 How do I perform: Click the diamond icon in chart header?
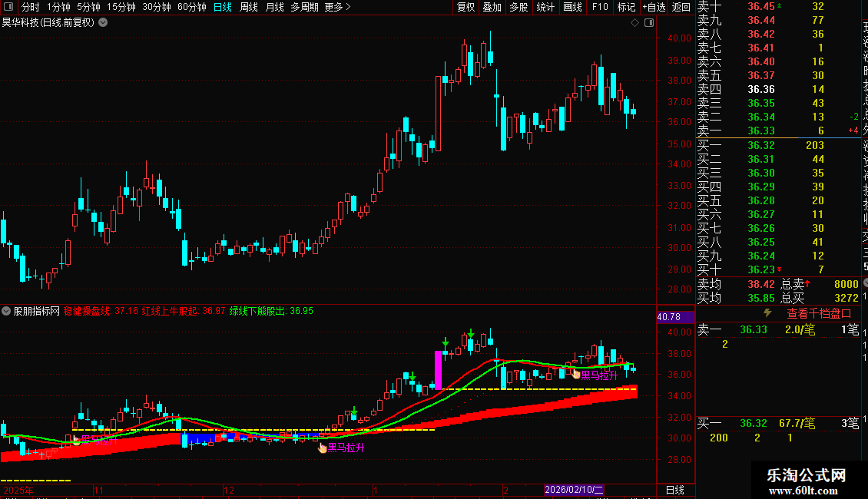pos(635,23)
